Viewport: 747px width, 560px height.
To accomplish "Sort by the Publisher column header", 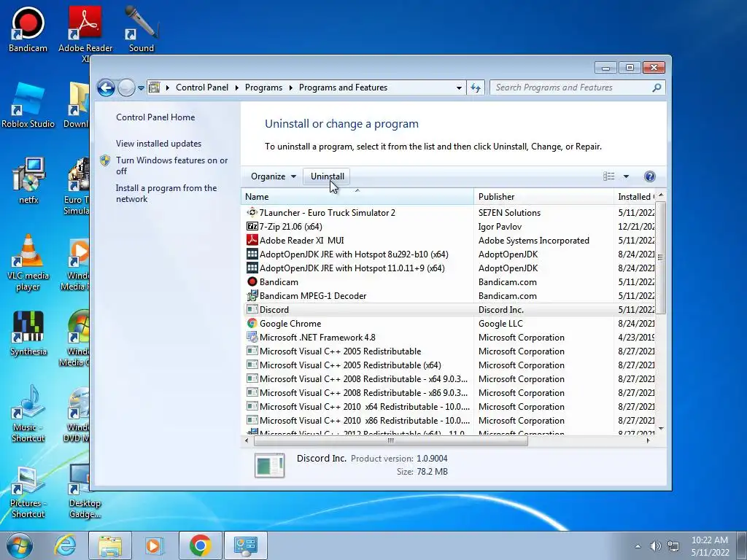I will (543, 197).
